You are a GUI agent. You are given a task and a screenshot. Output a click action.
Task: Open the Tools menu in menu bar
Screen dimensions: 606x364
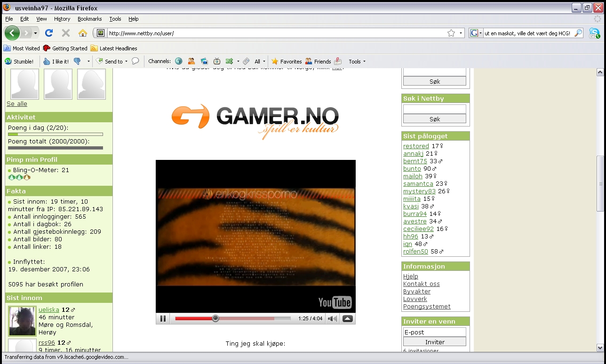point(115,19)
